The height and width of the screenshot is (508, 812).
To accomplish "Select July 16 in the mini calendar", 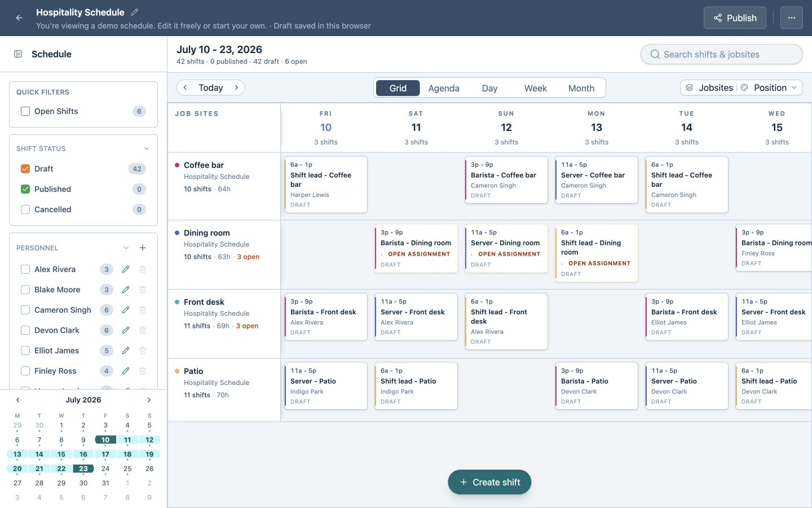I will click(x=83, y=454).
